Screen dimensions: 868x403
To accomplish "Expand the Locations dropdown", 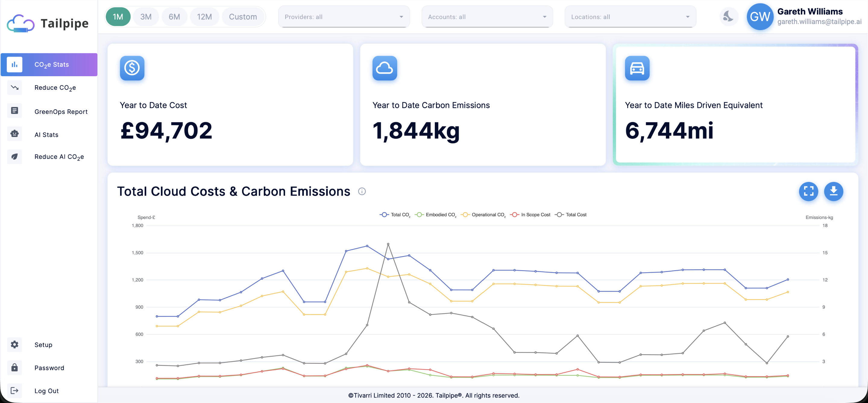I will click(631, 17).
